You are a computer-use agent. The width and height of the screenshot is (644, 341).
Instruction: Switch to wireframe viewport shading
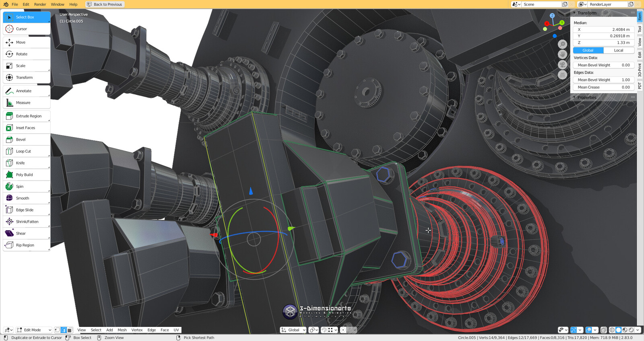tap(612, 330)
